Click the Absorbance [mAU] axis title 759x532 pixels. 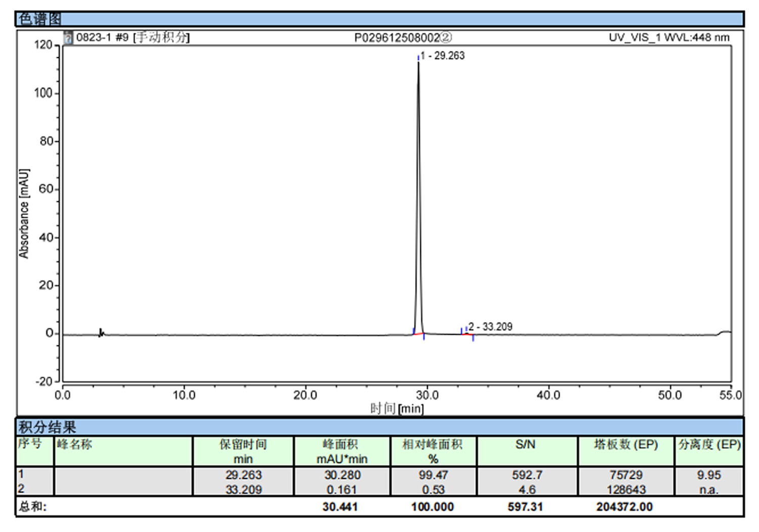24,213
